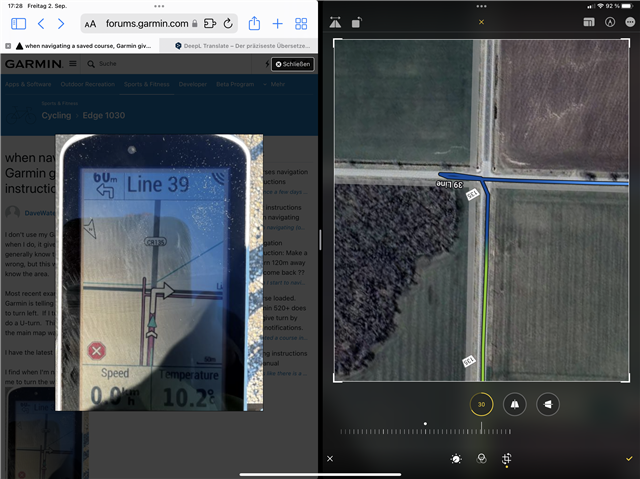The width and height of the screenshot is (640, 479).
Task: Open the Garmin hamburger menu
Action: click(73, 64)
